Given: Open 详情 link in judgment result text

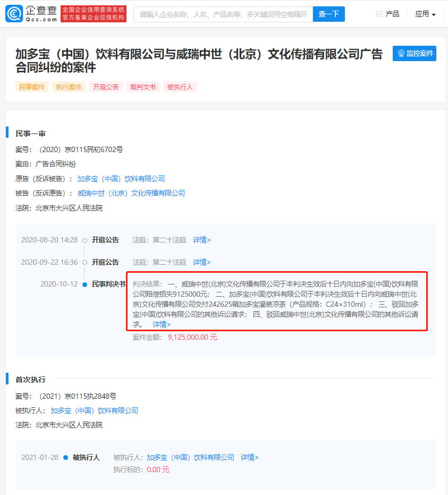Looking at the screenshot, I should [162, 324].
